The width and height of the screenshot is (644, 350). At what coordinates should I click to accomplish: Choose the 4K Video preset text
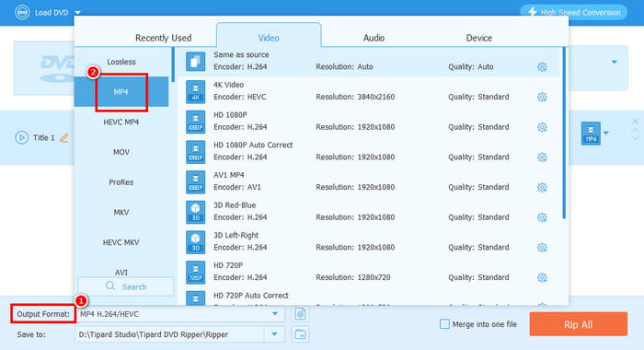coord(228,85)
